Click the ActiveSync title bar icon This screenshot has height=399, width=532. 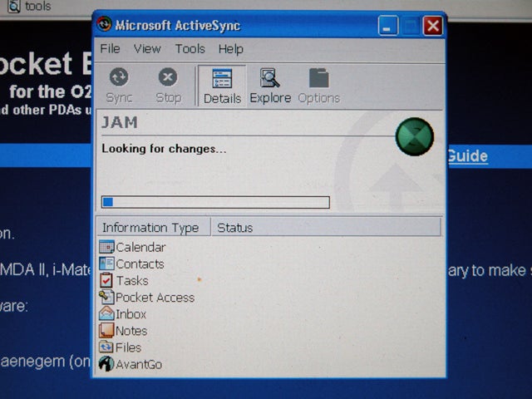[104, 24]
